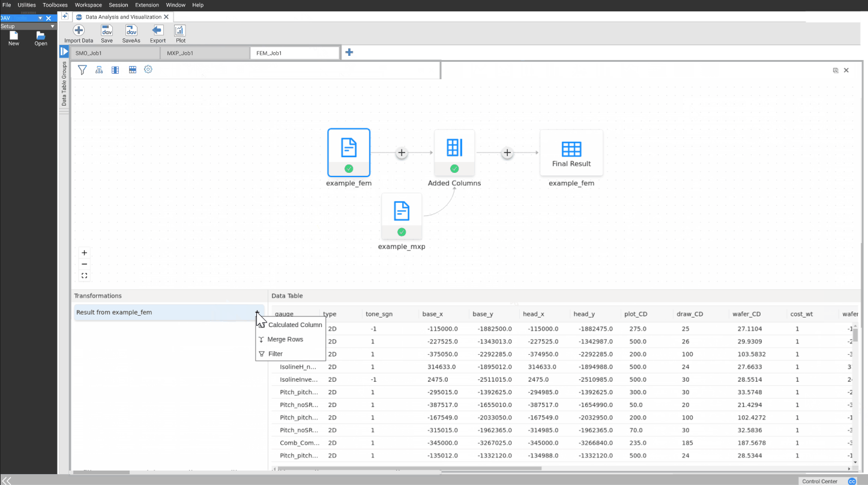Viewport: 868px width, 485px height.
Task: Click the gear settings icon above canvas
Action: (x=148, y=70)
